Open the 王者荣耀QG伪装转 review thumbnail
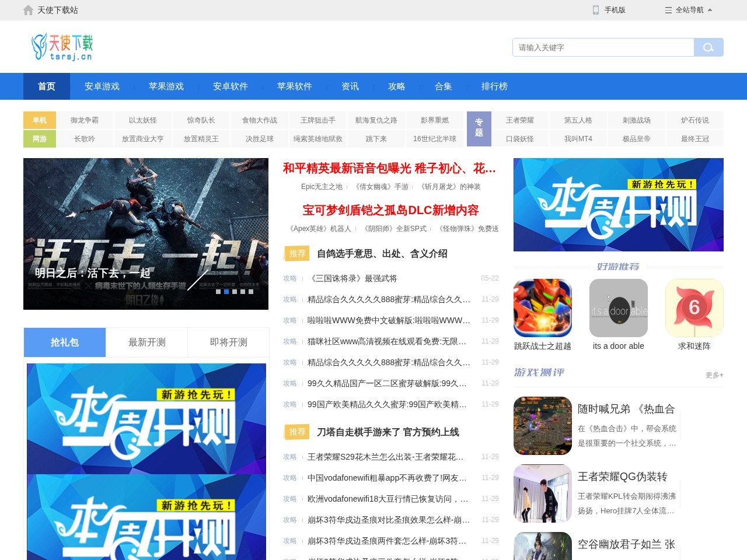Screen dimensions: 747x560 pyautogui.click(x=543, y=494)
